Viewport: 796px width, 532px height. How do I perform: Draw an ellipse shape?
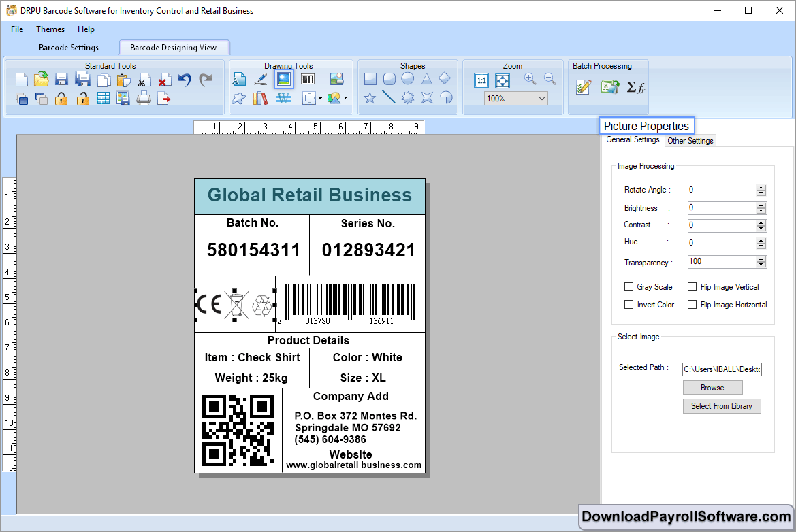pos(408,79)
